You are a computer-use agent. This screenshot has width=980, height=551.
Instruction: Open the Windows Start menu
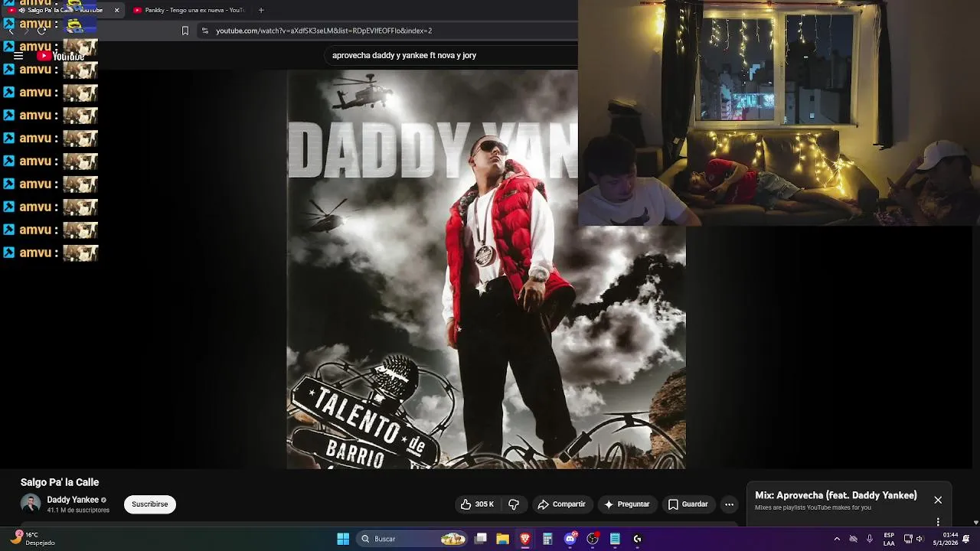[x=343, y=539]
